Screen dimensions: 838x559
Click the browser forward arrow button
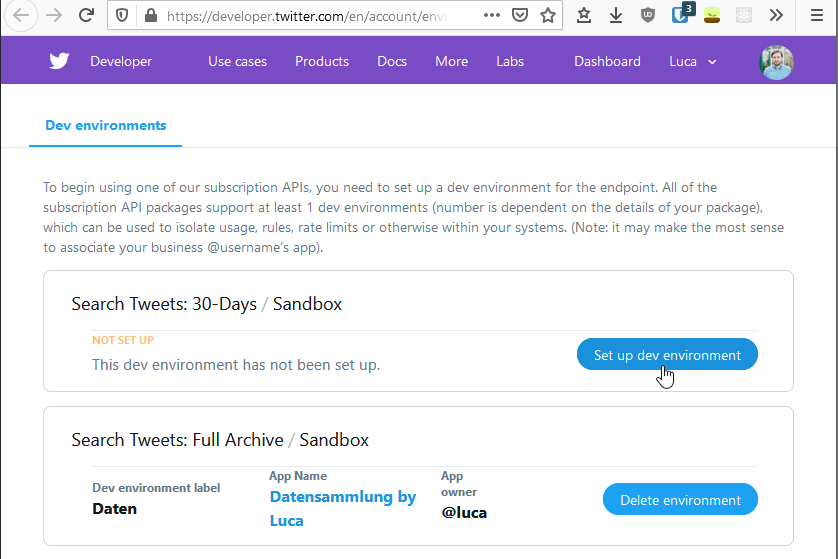pos(54,15)
